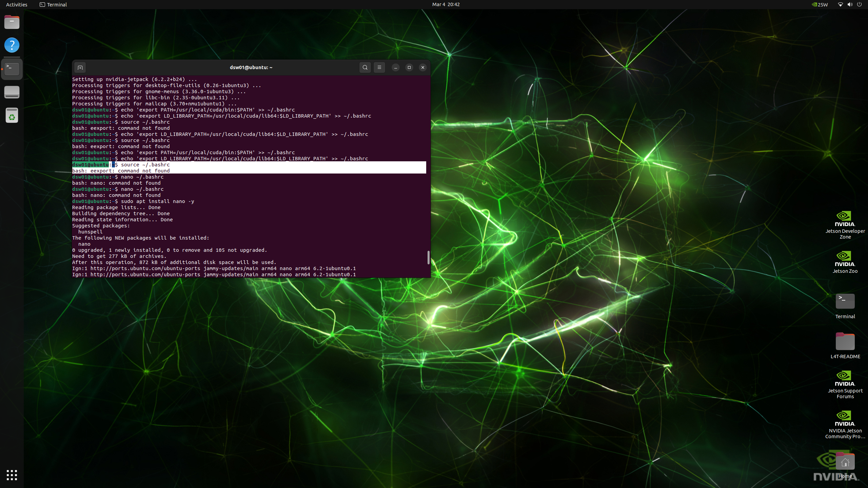The image size is (868, 488).
Task: Click the 25W NVIDIA power mode indicator
Action: (x=820, y=4)
